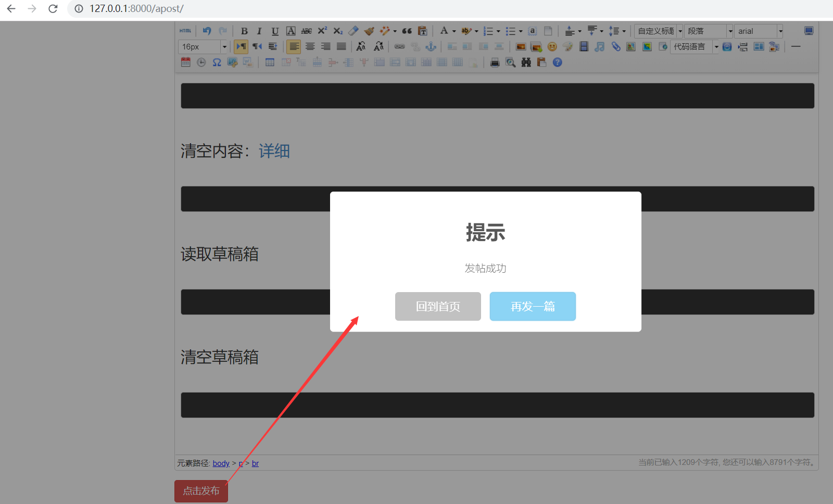Click body in element path

click(221, 463)
